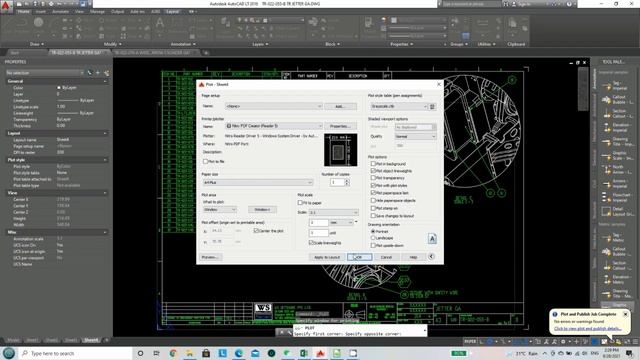Collapse the General properties section
This screenshot has width=640, height=360.
(105, 81)
